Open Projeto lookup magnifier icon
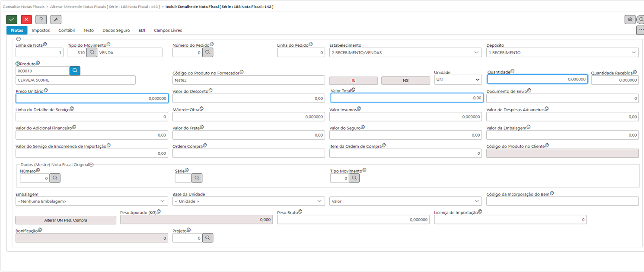 point(207,238)
